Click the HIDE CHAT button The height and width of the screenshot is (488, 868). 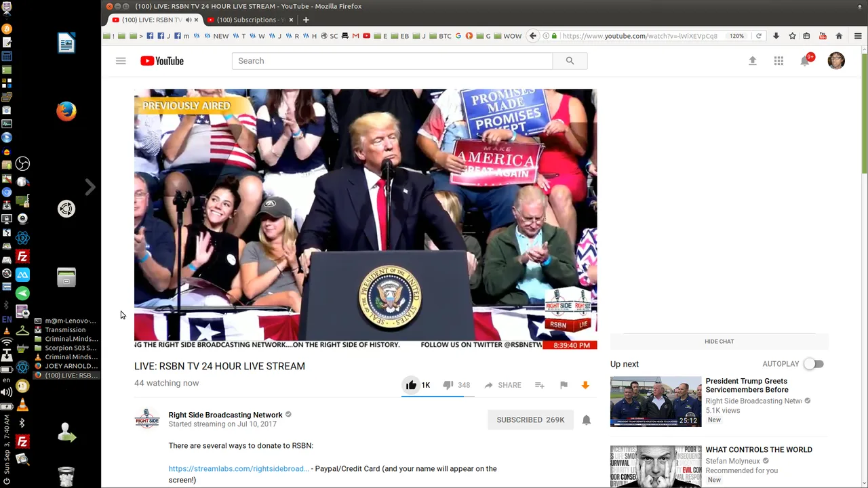pyautogui.click(x=719, y=342)
